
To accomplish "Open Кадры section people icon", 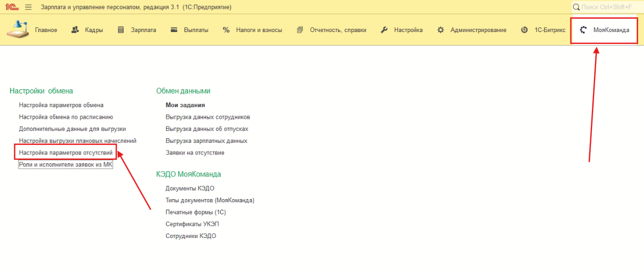I will click(x=75, y=30).
